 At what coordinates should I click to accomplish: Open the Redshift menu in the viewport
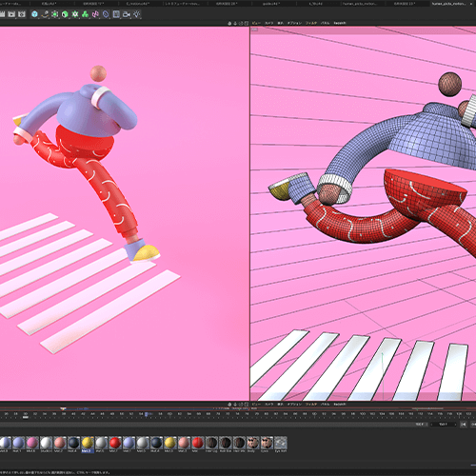tap(340, 23)
